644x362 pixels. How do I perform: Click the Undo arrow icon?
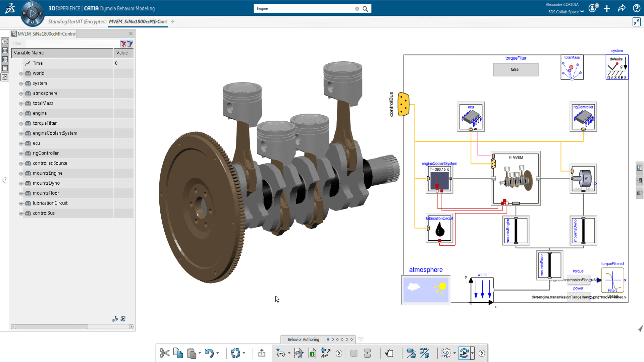[209, 353]
